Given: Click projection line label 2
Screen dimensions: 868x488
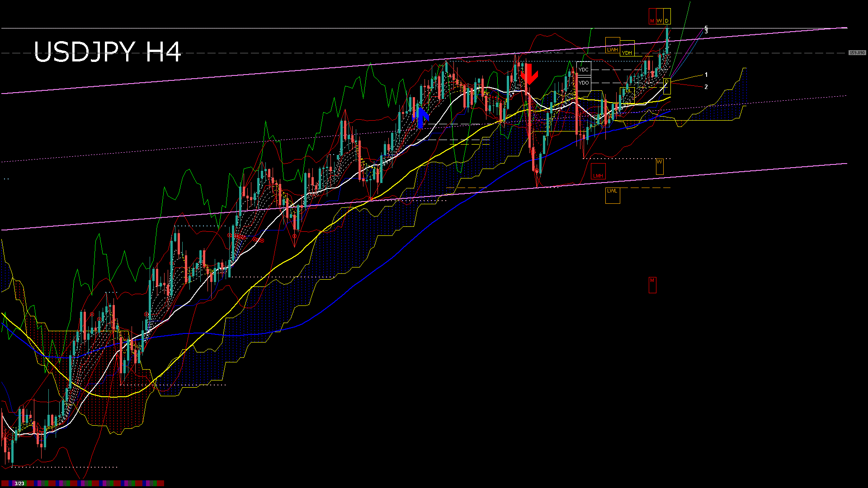Looking at the screenshot, I should [706, 87].
